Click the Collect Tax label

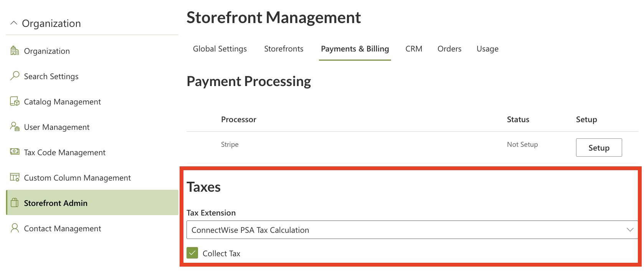click(221, 254)
